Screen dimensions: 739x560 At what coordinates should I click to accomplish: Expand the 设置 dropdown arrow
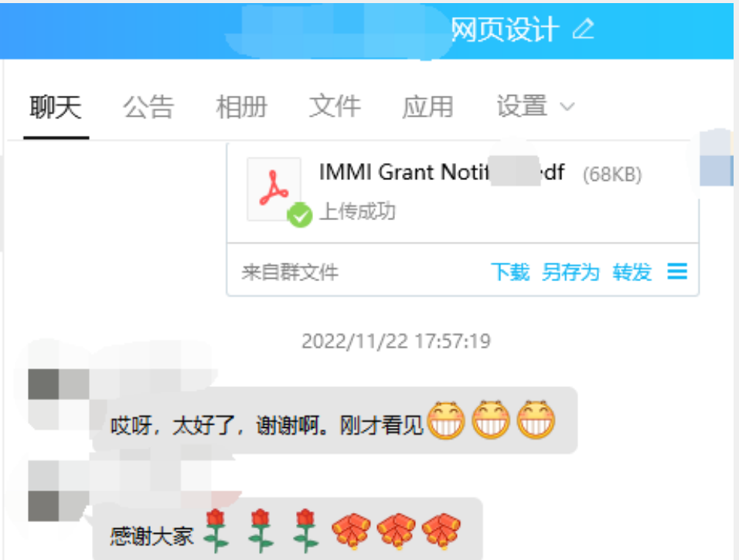point(567,107)
